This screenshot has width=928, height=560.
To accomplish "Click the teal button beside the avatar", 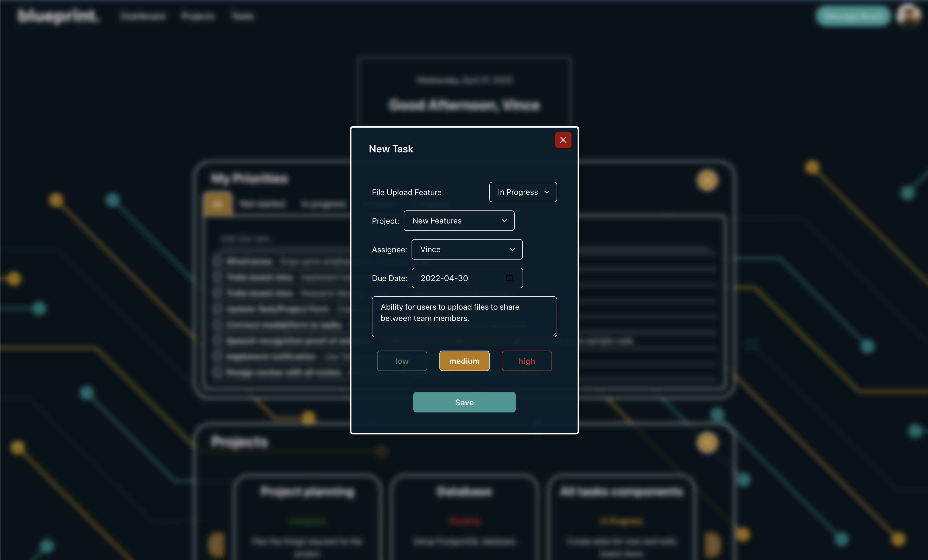I will 853,16.
